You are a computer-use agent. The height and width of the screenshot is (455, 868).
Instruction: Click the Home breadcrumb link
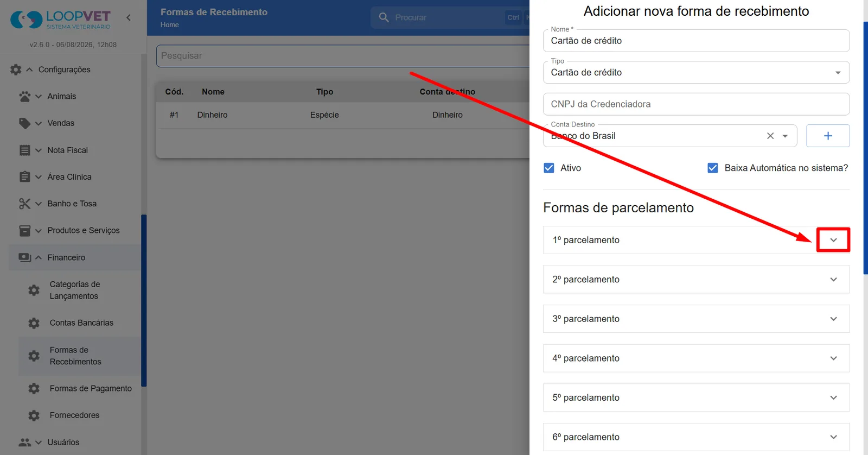click(169, 25)
